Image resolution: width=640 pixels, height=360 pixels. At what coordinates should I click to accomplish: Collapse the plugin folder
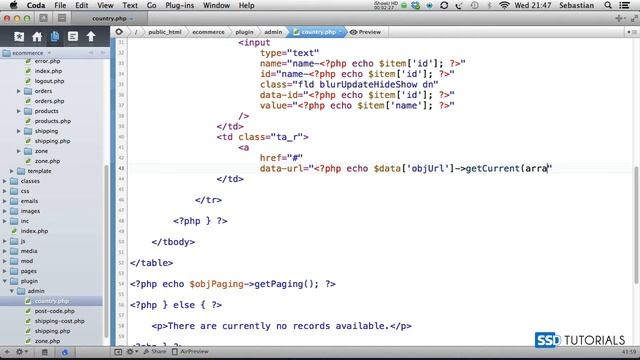pos(4,281)
